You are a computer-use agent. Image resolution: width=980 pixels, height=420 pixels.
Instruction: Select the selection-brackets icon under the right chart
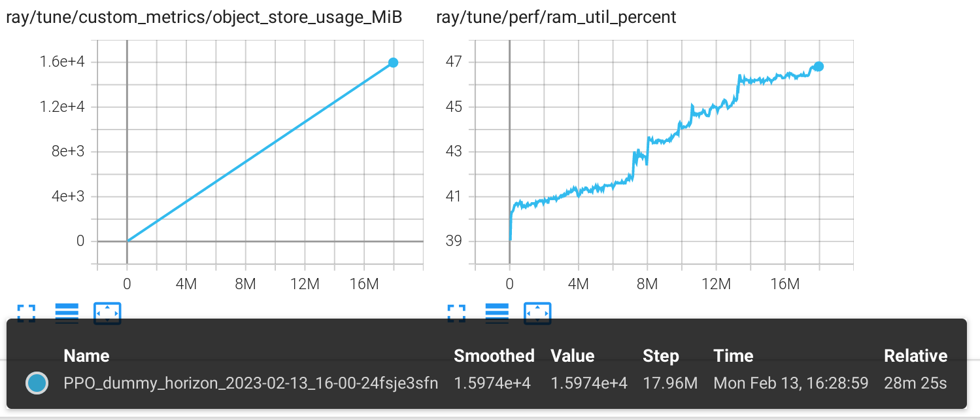pos(458,313)
